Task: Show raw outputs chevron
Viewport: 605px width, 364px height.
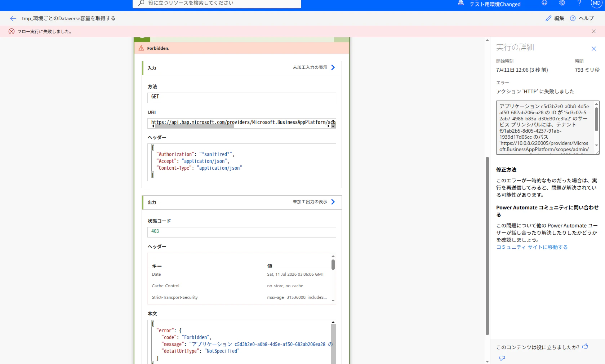Action: [x=333, y=202]
